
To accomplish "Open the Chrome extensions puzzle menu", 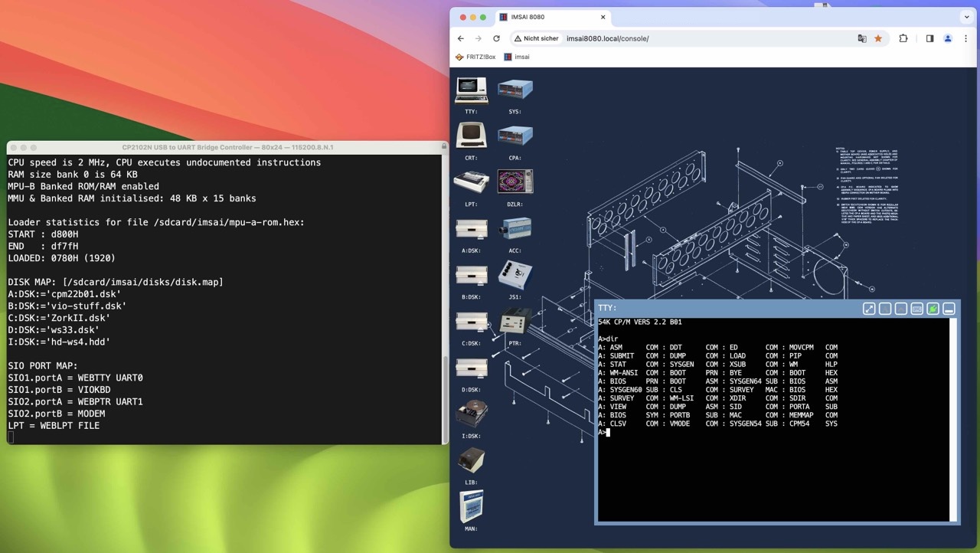I will tap(903, 38).
